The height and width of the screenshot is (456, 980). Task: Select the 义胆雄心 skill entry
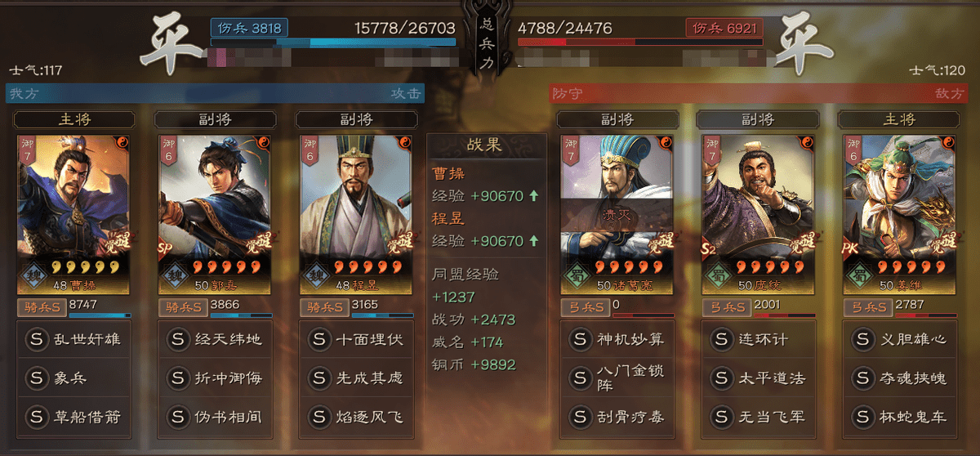[899, 338]
